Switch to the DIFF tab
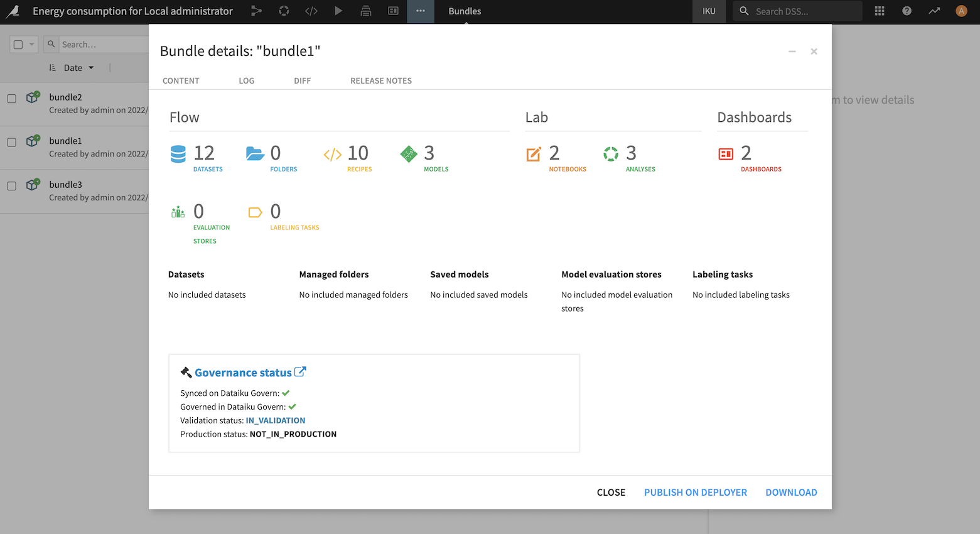The width and height of the screenshot is (980, 534). pos(302,81)
